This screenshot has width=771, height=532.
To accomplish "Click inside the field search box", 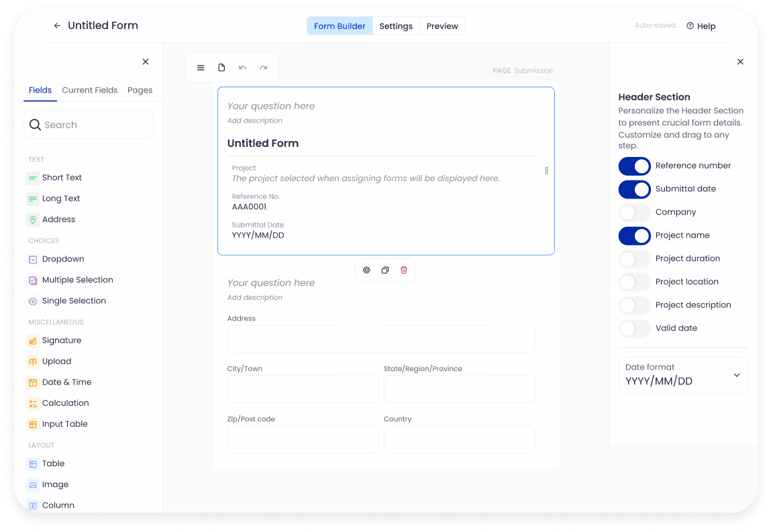I will [89, 125].
